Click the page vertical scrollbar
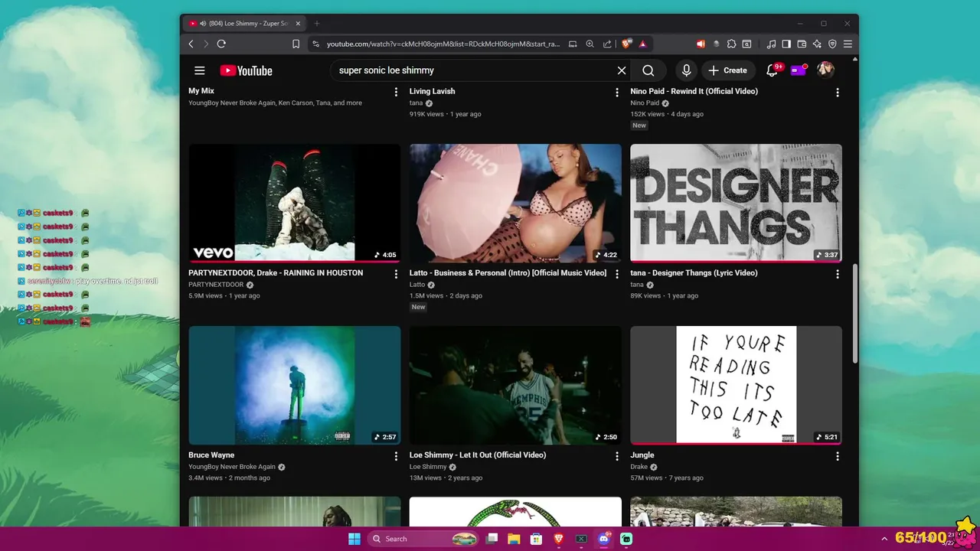 pyautogui.click(x=855, y=315)
